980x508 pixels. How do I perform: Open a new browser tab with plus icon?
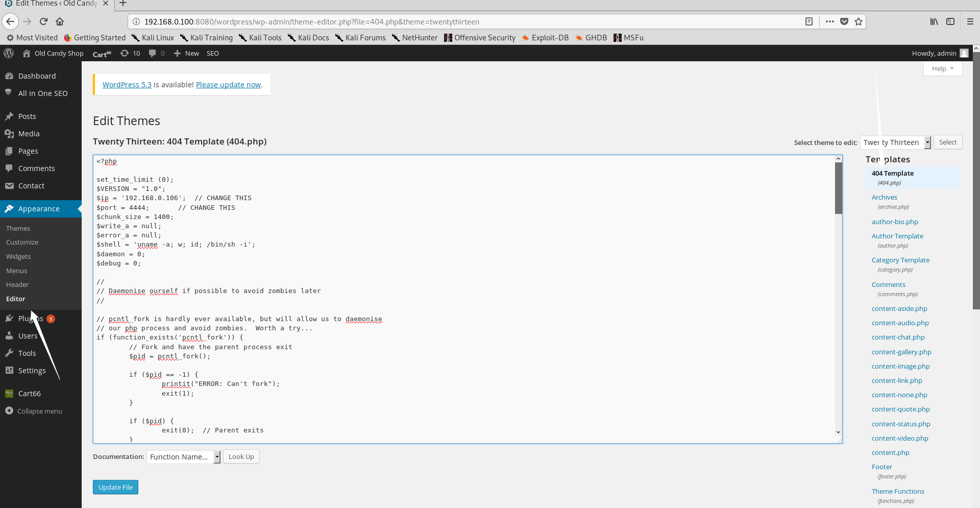(122, 4)
